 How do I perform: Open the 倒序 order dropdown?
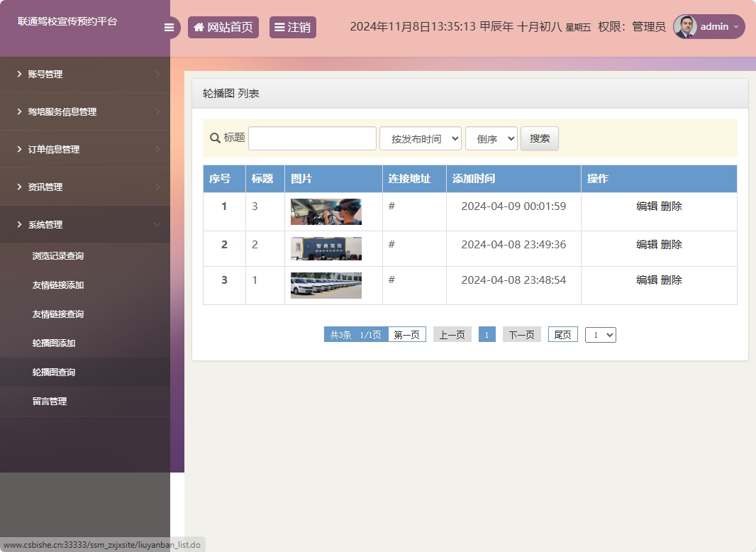[491, 139]
